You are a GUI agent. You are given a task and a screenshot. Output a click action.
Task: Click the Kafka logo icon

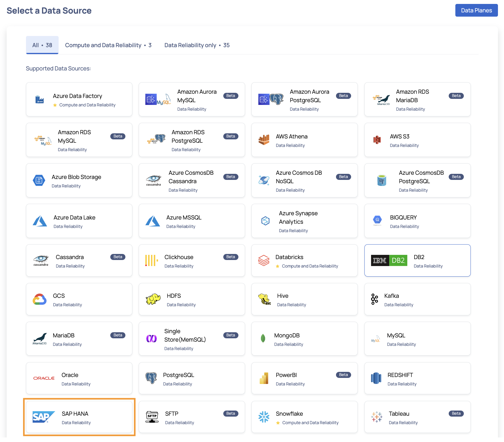click(x=374, y=299)
